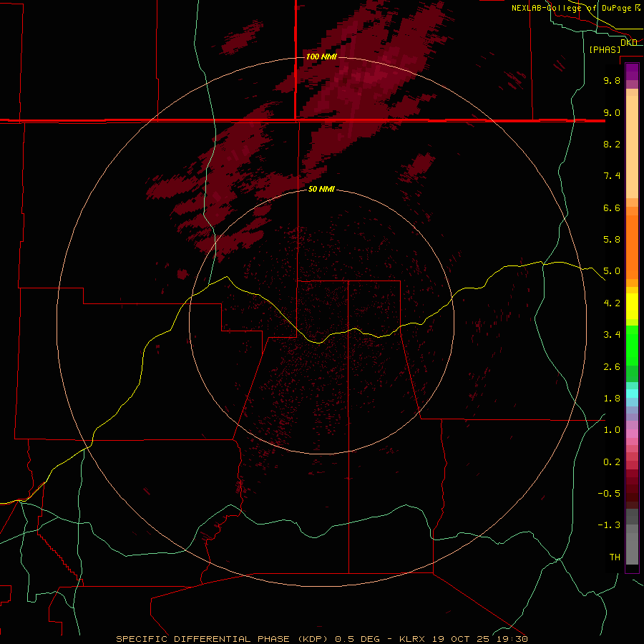Screen dimensions: 644x644
Task: Click the 8.2 scale value
Action: [x=612, y=144]
